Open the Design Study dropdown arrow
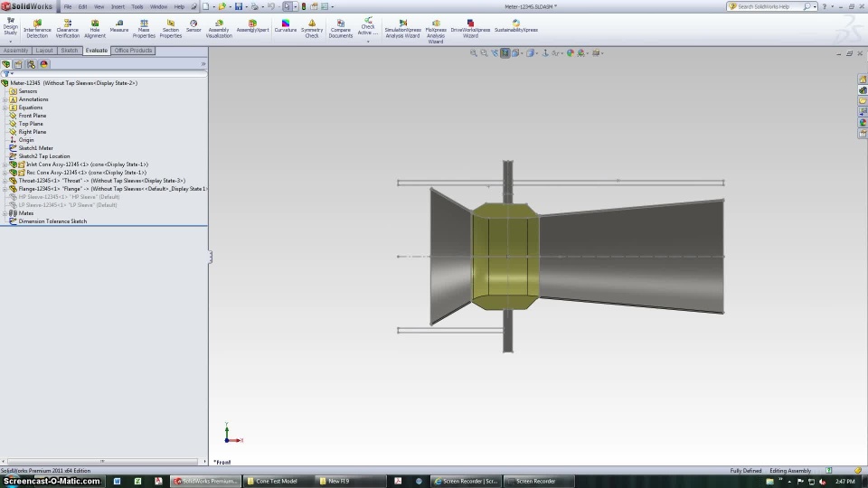This screenshot has height=488, width=868. tap(11, 42)
